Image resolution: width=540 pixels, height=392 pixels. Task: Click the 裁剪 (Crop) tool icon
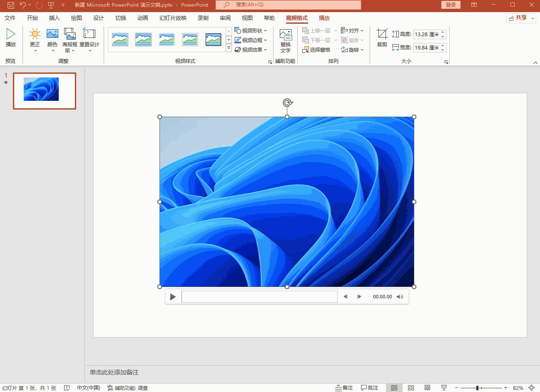(382, 35)
